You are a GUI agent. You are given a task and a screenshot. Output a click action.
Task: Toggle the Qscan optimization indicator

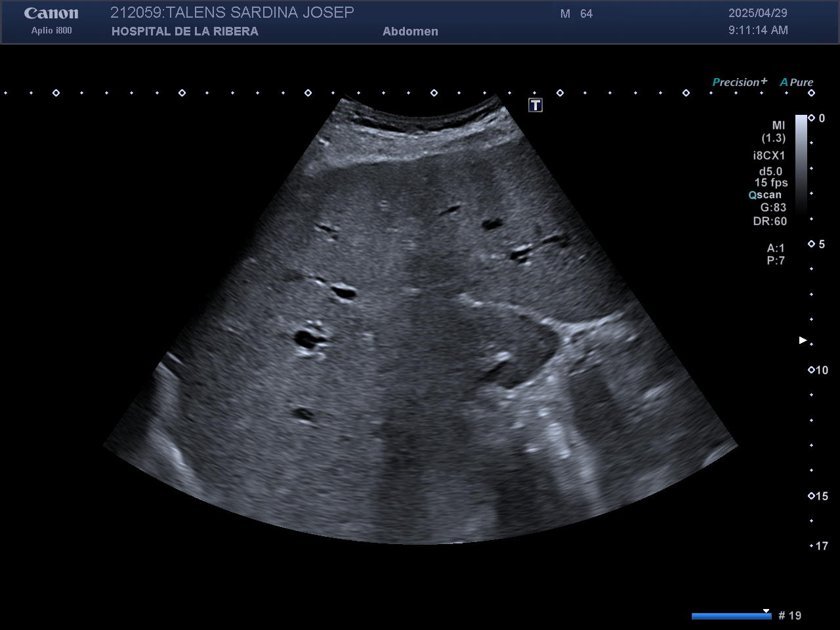coord(765,195)
